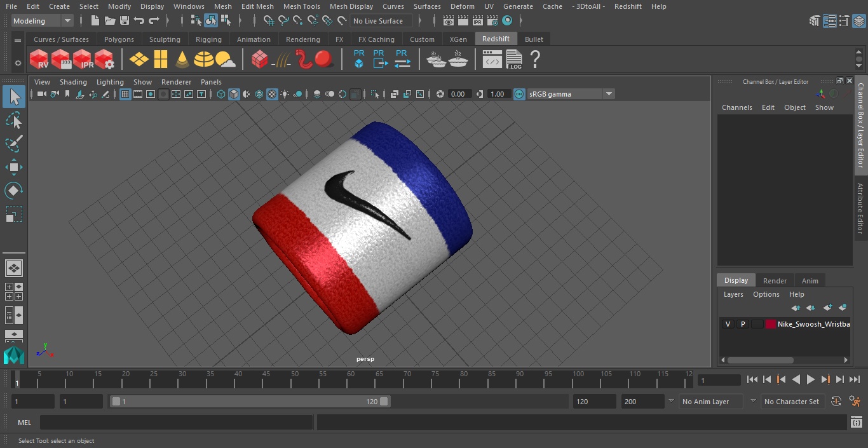Switch to the Polygons shelf tab
The width and height of the screenshot is (868, 448).
[119, 39]
